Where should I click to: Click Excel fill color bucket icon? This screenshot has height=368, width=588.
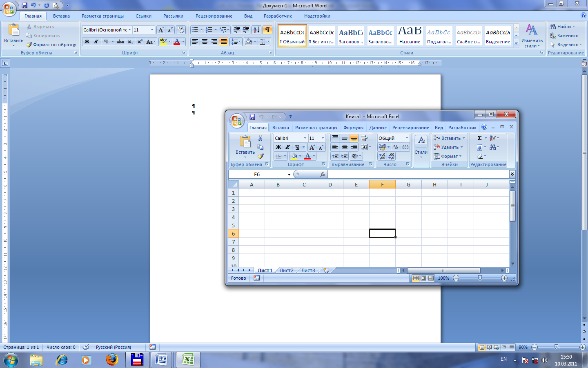point(294,156)
